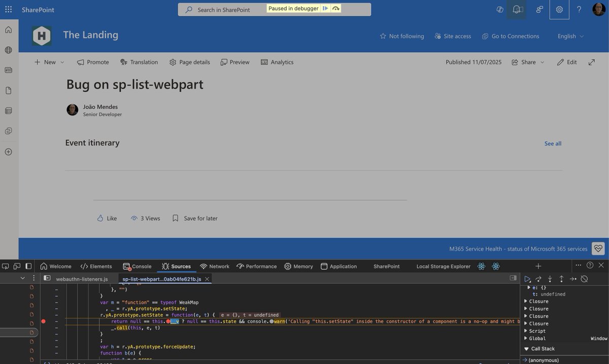Image resolution: width=609 pixels, height=364 pixels.
Task: Open page Analytics
Action: coord(277,62)
